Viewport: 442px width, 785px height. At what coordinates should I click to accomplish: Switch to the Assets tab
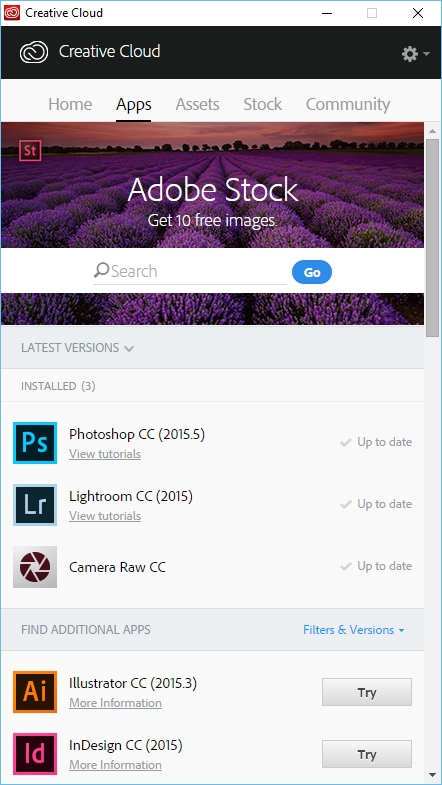197,104
